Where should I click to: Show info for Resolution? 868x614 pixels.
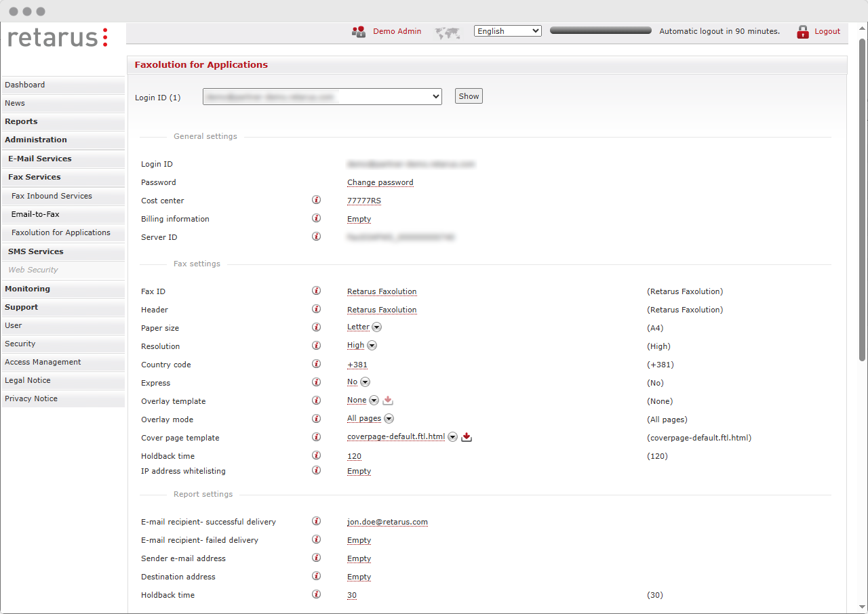(316, 346)
